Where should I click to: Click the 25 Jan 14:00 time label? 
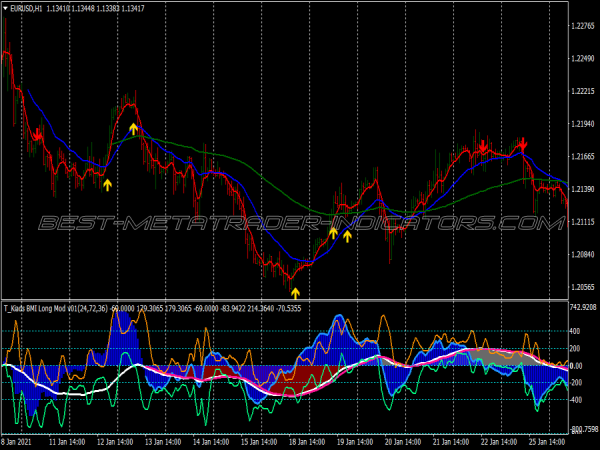[x=547, y=442]
